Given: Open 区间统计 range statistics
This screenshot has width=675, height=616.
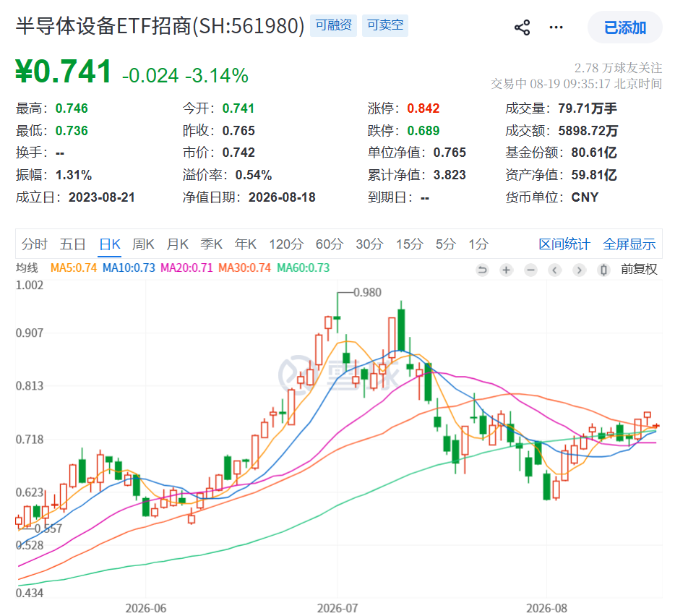Looking at the screenshot, I should (x=564, y=244).
